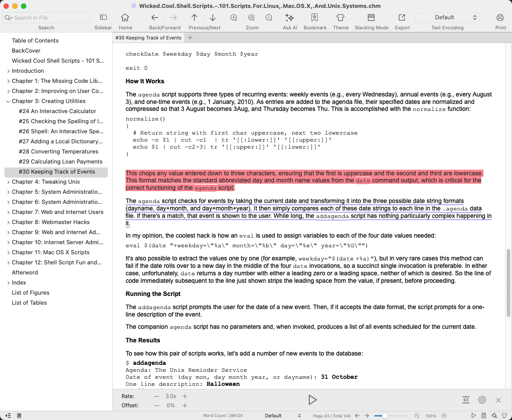
Task: Zoom in with the plus magnifier
Action: click(234, 17)
